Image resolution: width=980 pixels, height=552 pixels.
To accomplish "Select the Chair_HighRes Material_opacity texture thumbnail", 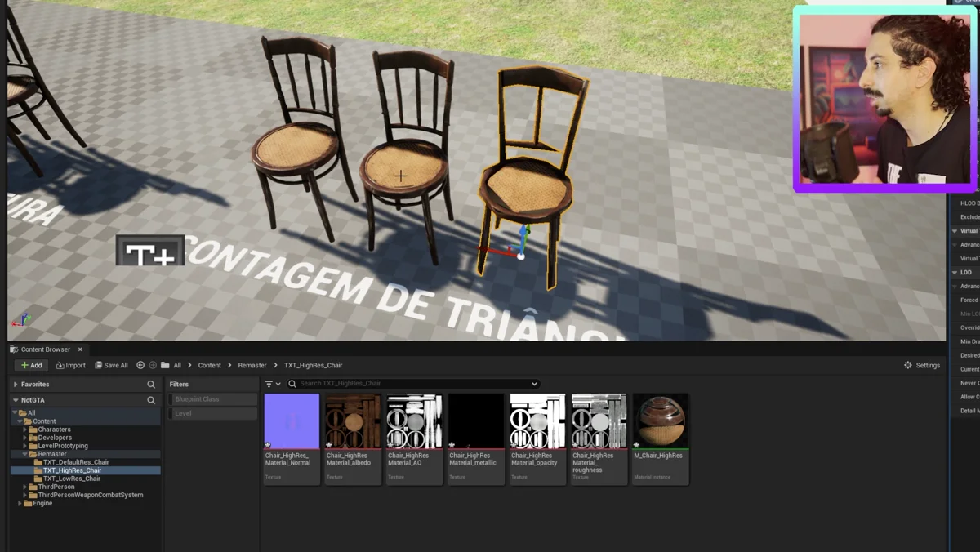I will (x=537, y=421).
